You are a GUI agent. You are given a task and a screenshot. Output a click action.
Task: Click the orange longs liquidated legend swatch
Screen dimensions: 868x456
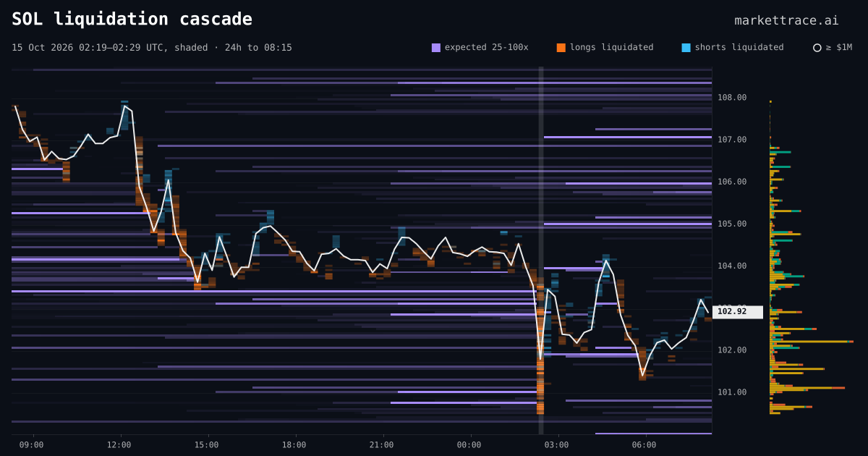(x=561, y=48)
